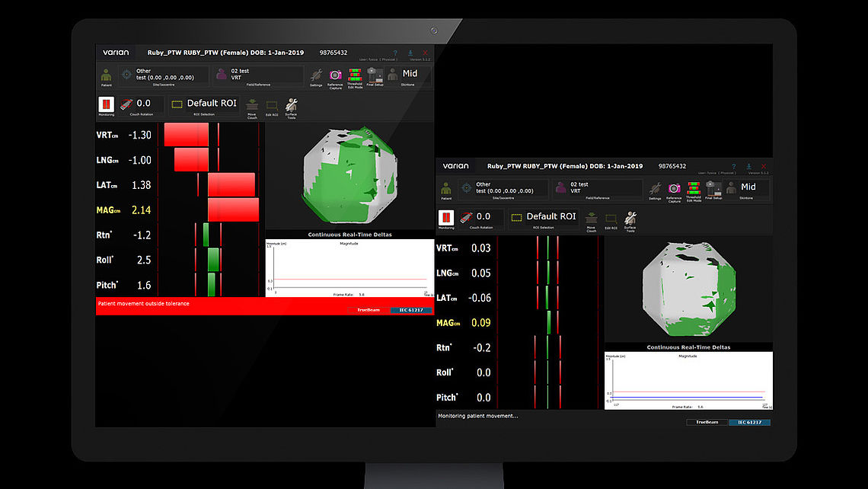Click Settings wrench icon in the out-of-tolerance window
Image resolution: width=868 pixels, height=489 pixels.
pos(316,75)
